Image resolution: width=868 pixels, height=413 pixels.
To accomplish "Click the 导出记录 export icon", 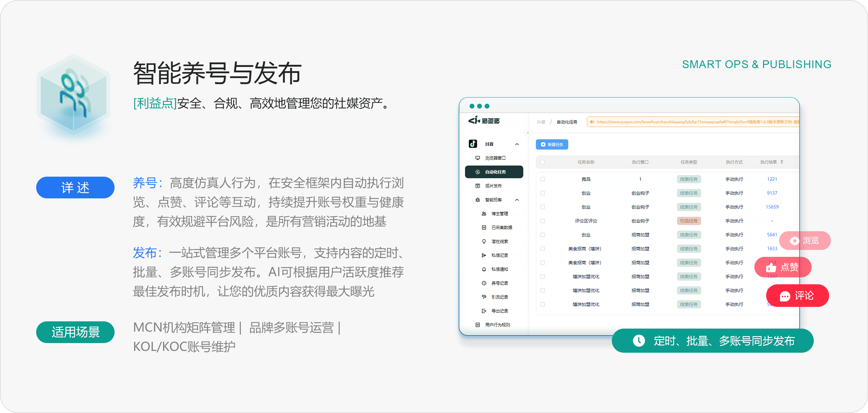I will [x=484, y=311].
